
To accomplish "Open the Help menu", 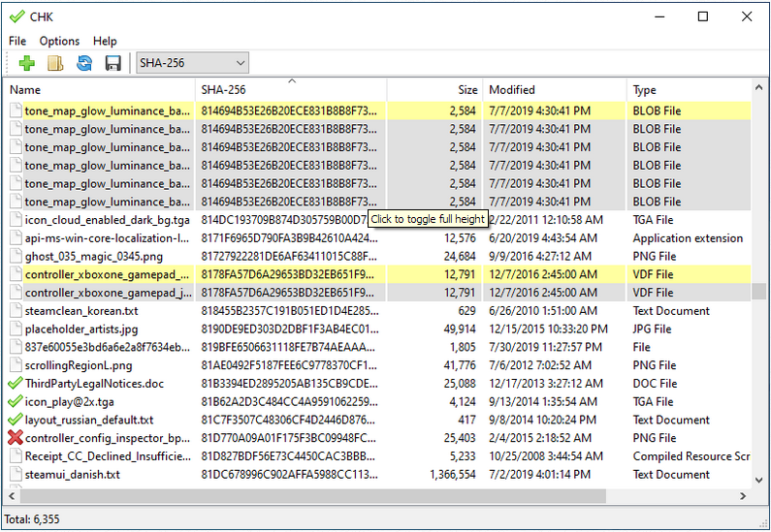I will 105,41.
